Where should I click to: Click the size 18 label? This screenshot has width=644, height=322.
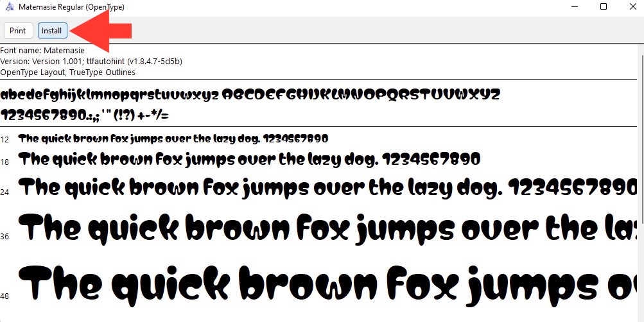[5, 162]
